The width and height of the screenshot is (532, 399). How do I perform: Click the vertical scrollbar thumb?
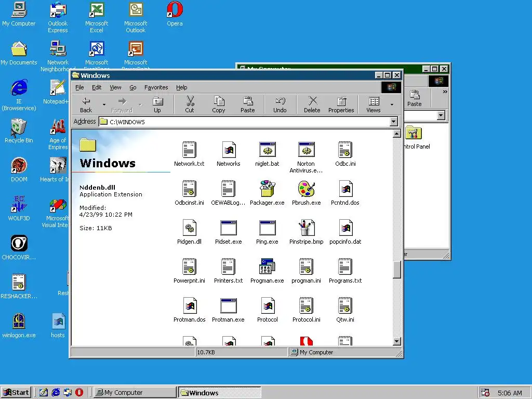pos(396,270)
